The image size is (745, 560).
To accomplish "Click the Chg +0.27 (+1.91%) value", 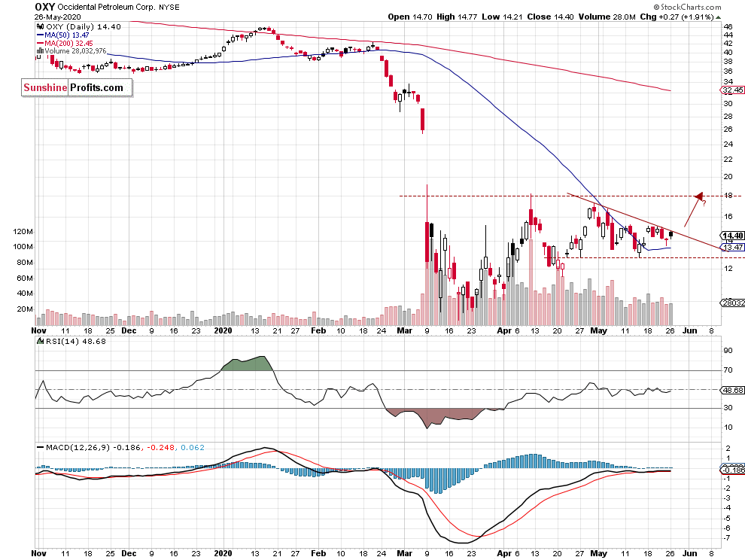I will (677, 17).
